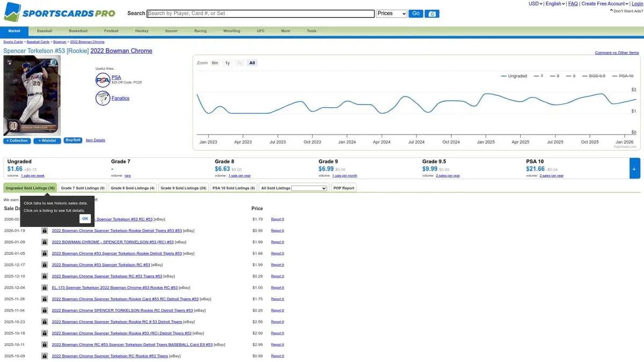Open the Basketball navigation tab

78,31
